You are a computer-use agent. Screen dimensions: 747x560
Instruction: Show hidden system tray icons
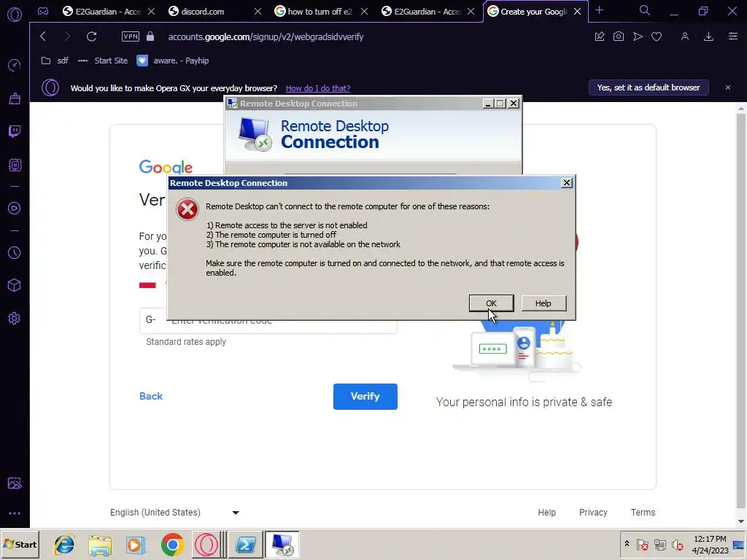pos(627,543)
